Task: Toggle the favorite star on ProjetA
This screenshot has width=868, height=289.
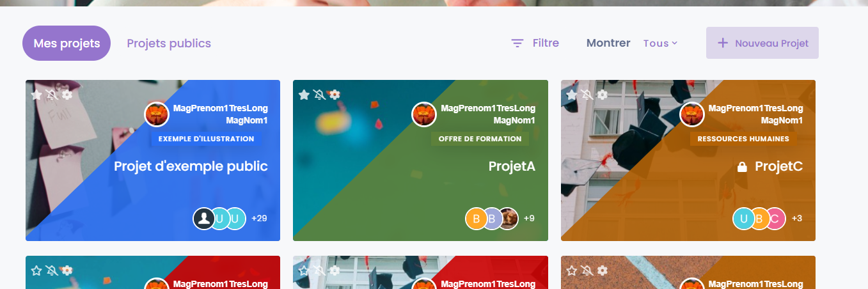Action: tap(304, 95)
